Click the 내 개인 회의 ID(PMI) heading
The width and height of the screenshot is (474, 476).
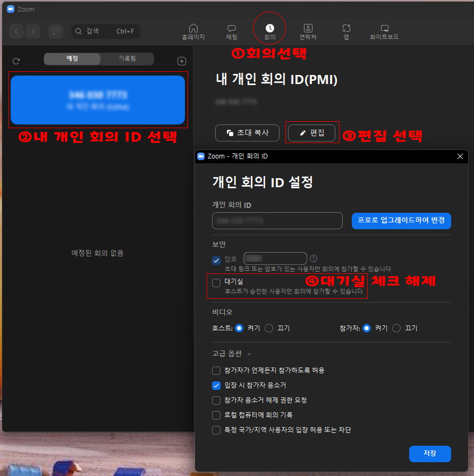click(276, 80)
